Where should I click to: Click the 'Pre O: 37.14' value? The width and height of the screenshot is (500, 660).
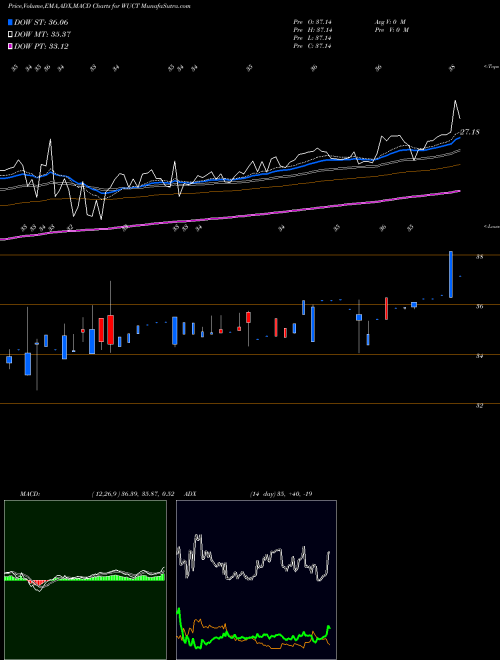(x=312, y=22)
